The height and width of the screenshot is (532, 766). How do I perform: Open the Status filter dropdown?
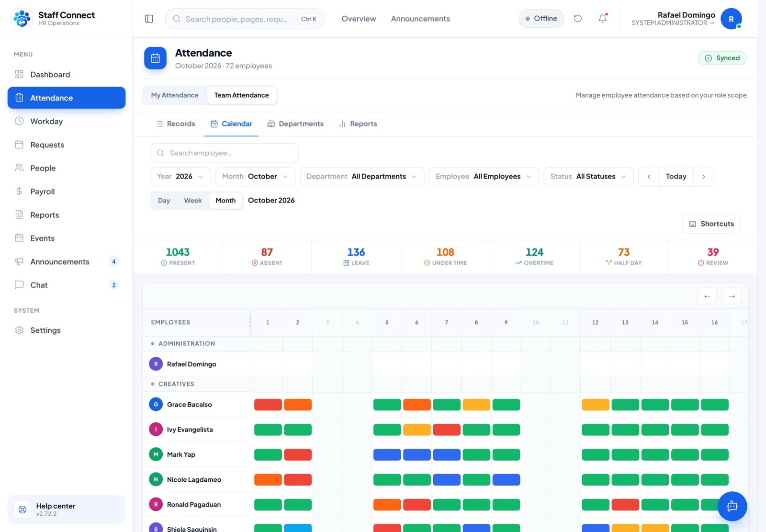(x=588, y=177)
